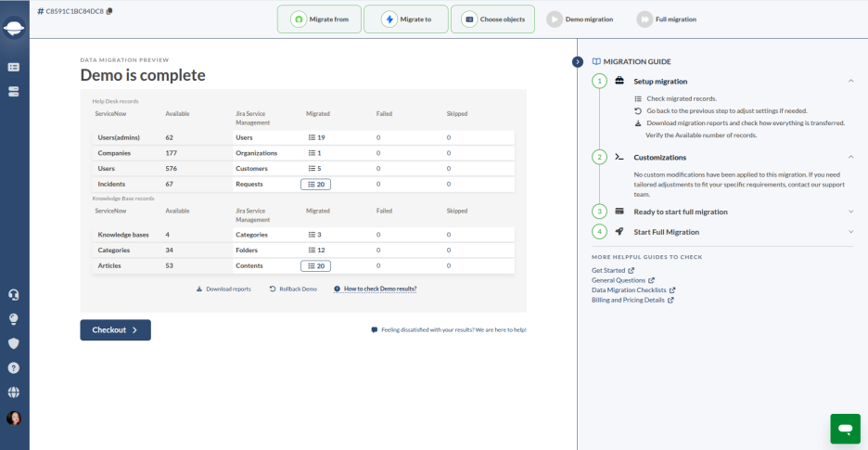Screen dimensions: 868x450
Task: Open the server sidebar icon
Action: [14, 92]
